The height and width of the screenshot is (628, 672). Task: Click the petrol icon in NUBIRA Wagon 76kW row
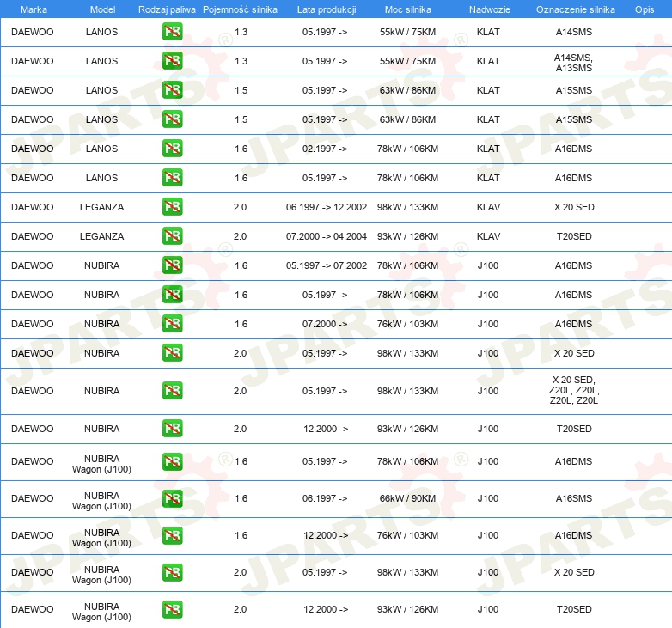tap(172, 535)
